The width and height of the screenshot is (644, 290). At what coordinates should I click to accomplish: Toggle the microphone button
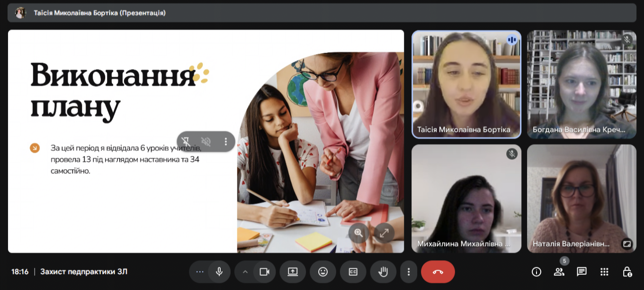click(x=219, y=272)
